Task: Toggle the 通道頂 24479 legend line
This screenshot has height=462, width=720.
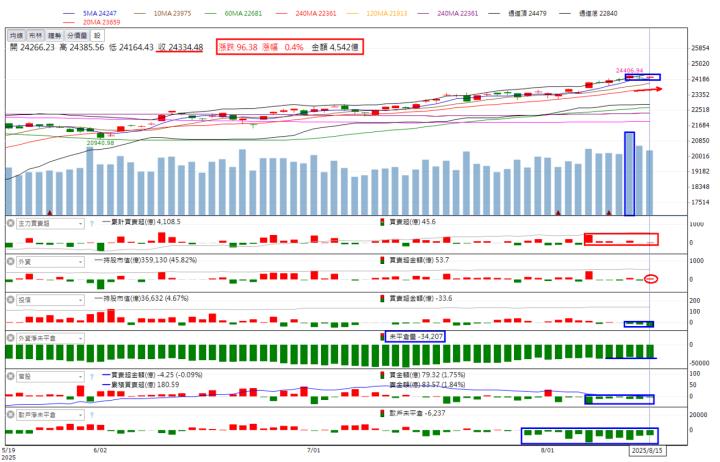Action: (x=518, y=13)
